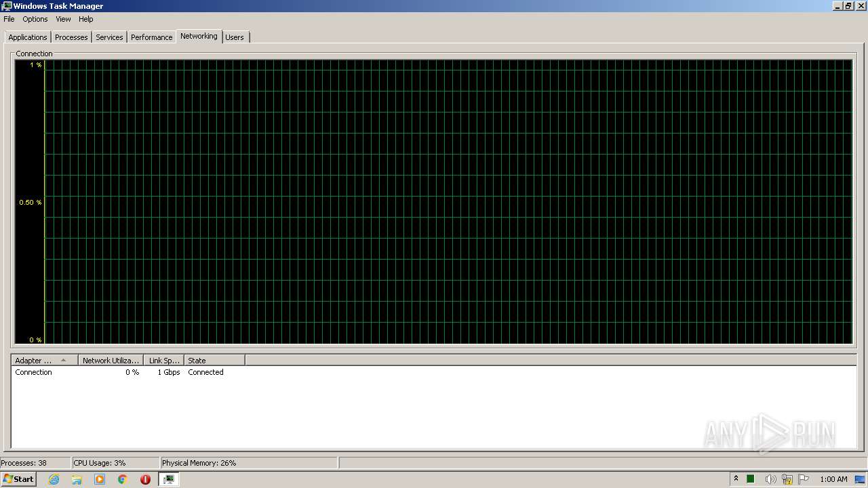Click the 1:00 AM system clock
Image resolution: width=868 pixels, height=488 pixels.
tap(833, 479)
